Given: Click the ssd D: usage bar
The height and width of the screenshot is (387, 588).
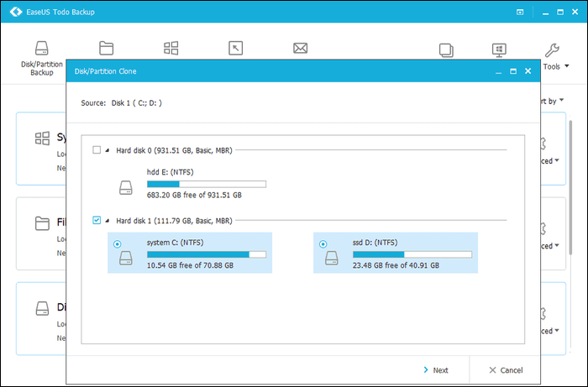Looking at the screenshot, I should tap(412, 254).
